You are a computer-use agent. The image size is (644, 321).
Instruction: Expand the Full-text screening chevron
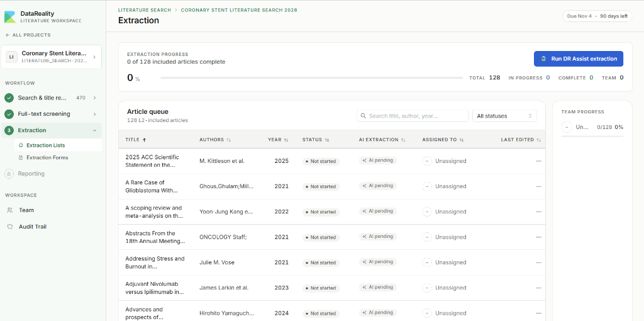tap(94, 114)
